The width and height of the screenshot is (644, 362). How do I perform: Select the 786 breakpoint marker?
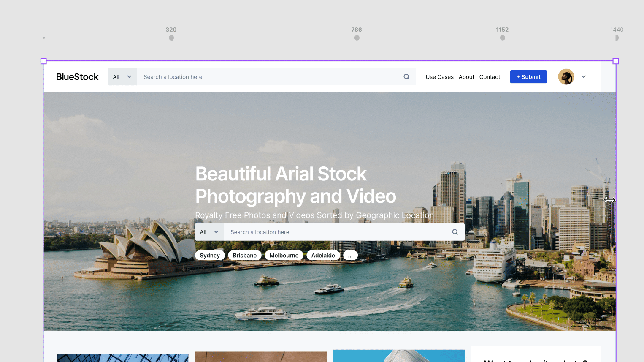pyautogui.click(x=357, y=38)
